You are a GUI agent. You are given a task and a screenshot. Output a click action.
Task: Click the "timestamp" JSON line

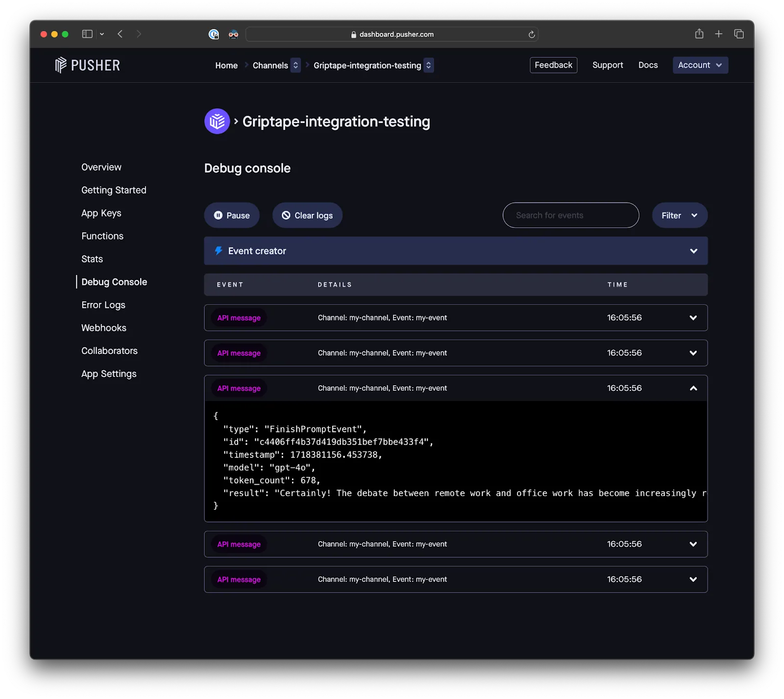click(x=302, y=454)
